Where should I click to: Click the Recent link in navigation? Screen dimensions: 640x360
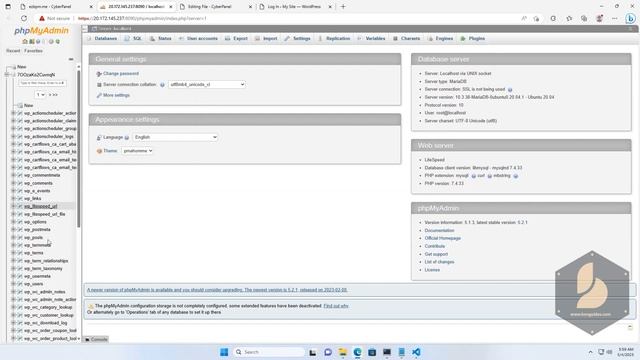click(13, 51)
